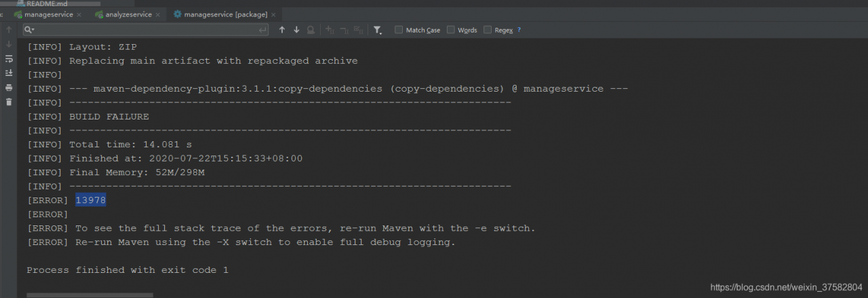This screenshot has height=298, width=868.
Task: Jump to next search occurrence with the down arrow
Action: pos(296,30)
